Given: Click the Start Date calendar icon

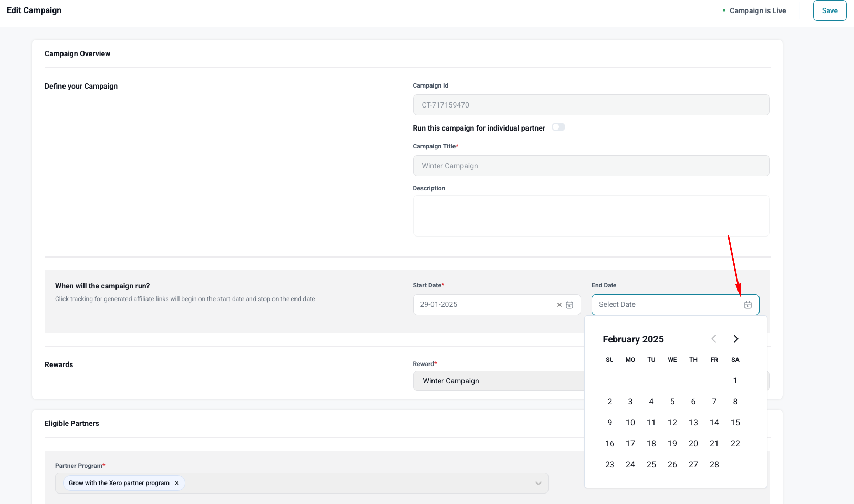Looking at the screenshot, I should tap(570, 305).
